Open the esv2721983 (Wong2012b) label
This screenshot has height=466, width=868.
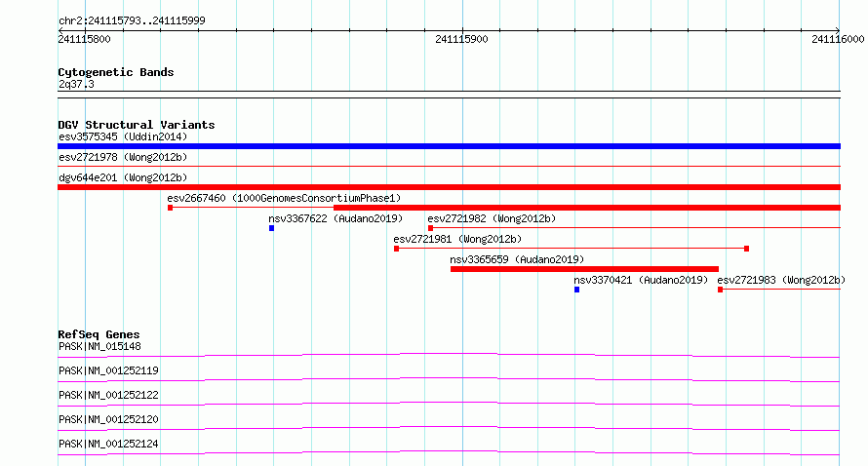tap(781, 280)
